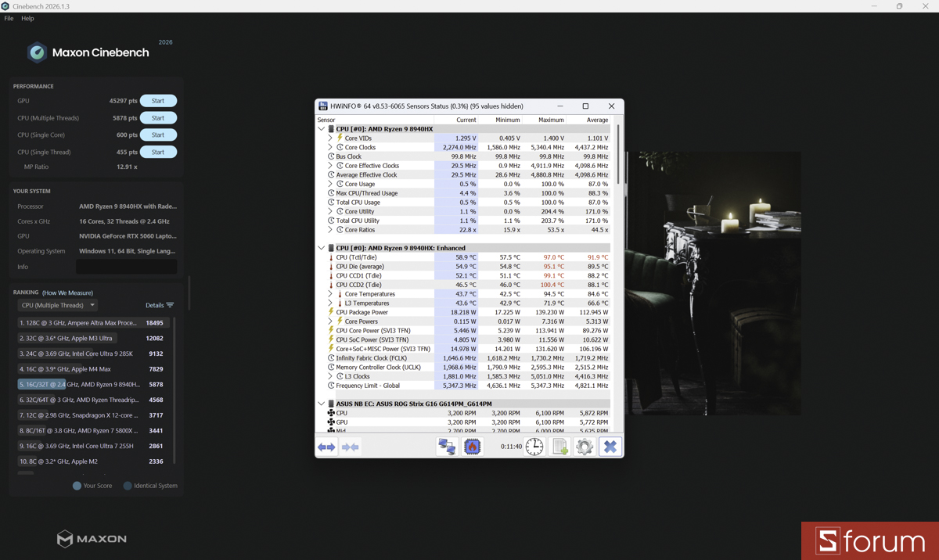This screenshot has height=560, width=939.
Task: Start the GPU benchmark
Action: (x=158, y=101)
